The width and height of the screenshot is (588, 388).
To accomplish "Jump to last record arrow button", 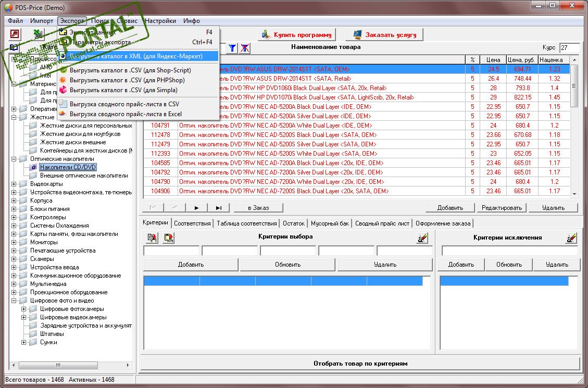I will 219,208.
